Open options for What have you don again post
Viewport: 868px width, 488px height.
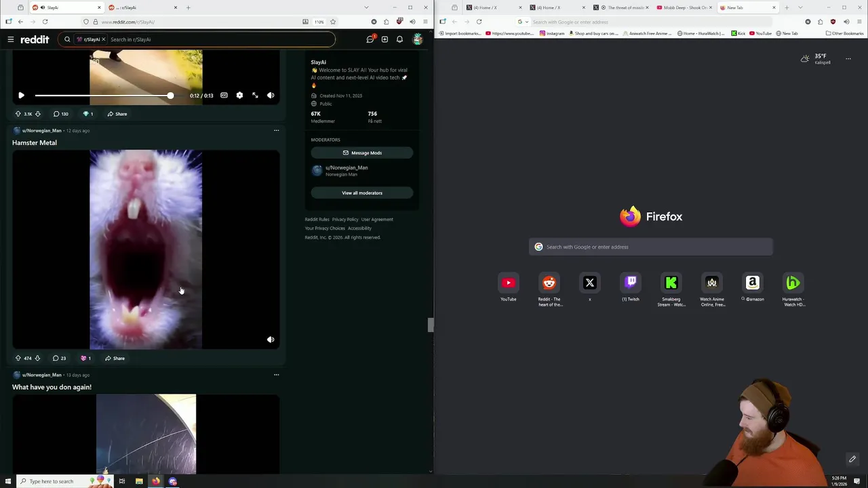click(x=276, y=374)
